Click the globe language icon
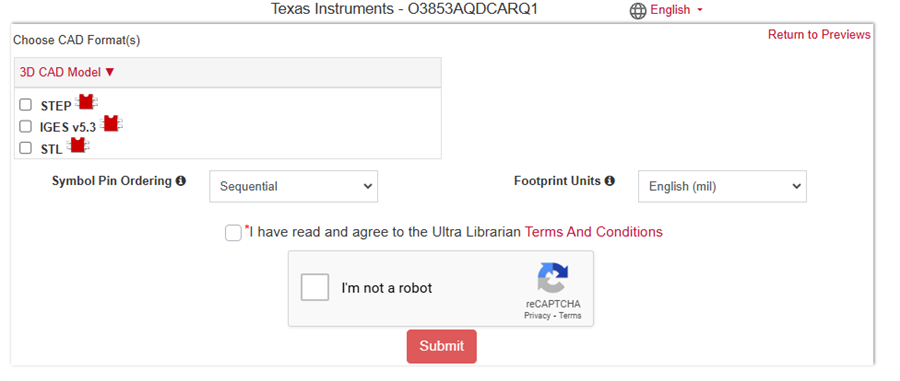900x381 pixels. (x=638, y=11)
